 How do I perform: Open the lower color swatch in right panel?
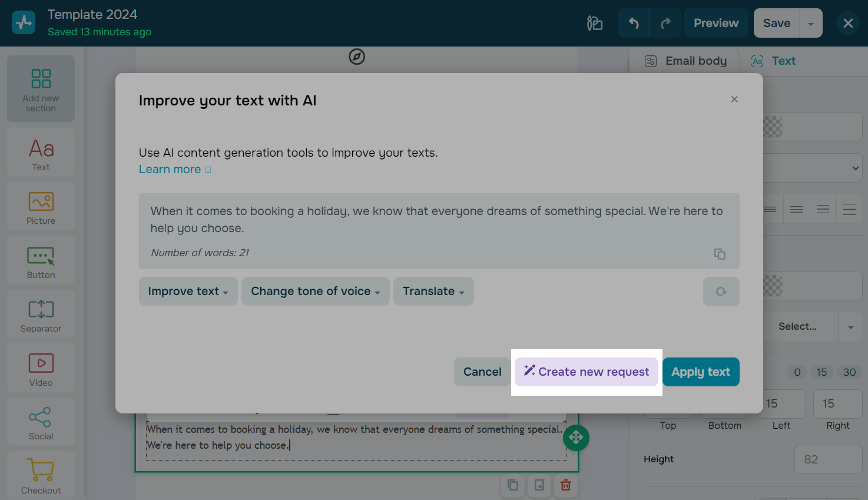(x=773, y=286)
